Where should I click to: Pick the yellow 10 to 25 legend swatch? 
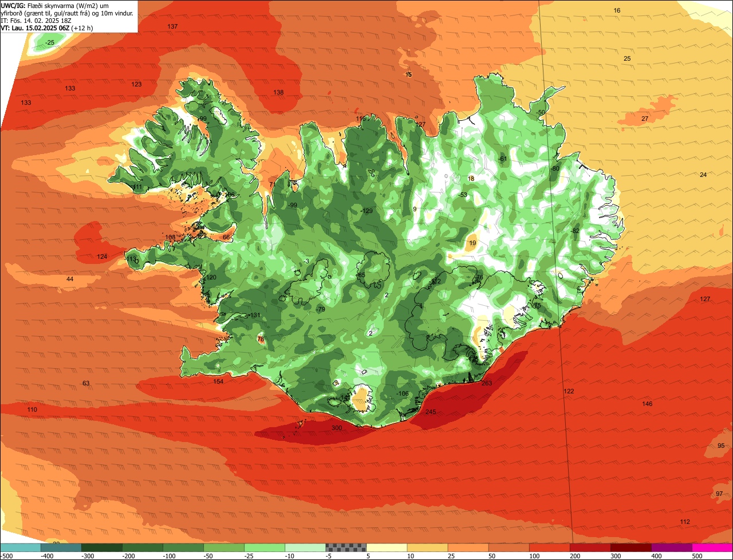click(x=427, y=547)
